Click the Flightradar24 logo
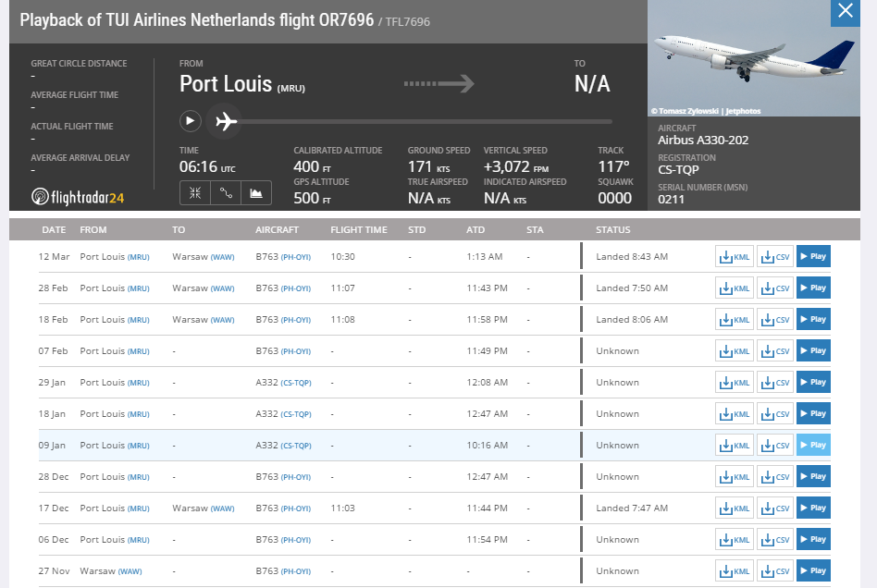The width and height of the screenshot is (877, 588). (78, 197)
